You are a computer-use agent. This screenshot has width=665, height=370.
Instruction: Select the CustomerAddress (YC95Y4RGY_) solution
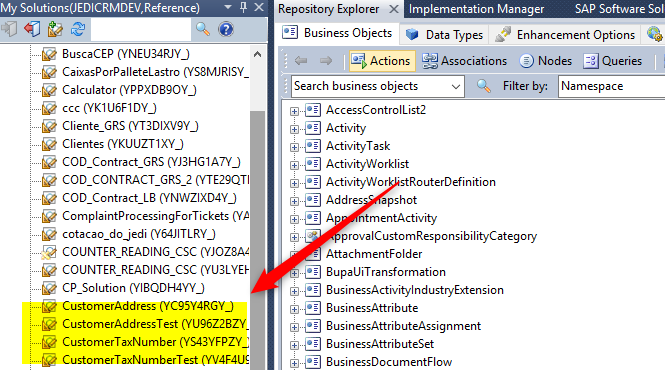coord(148,306)
